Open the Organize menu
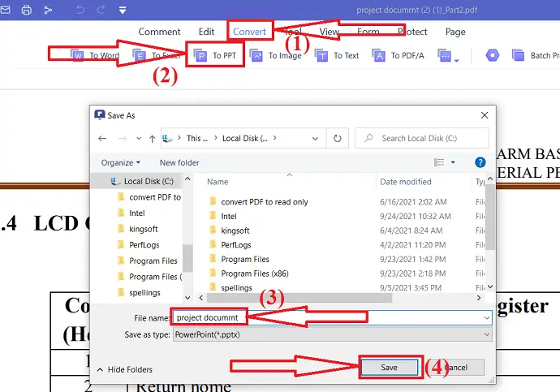The width and height of the screenshot is (560, 392). [x=120, y=163]
